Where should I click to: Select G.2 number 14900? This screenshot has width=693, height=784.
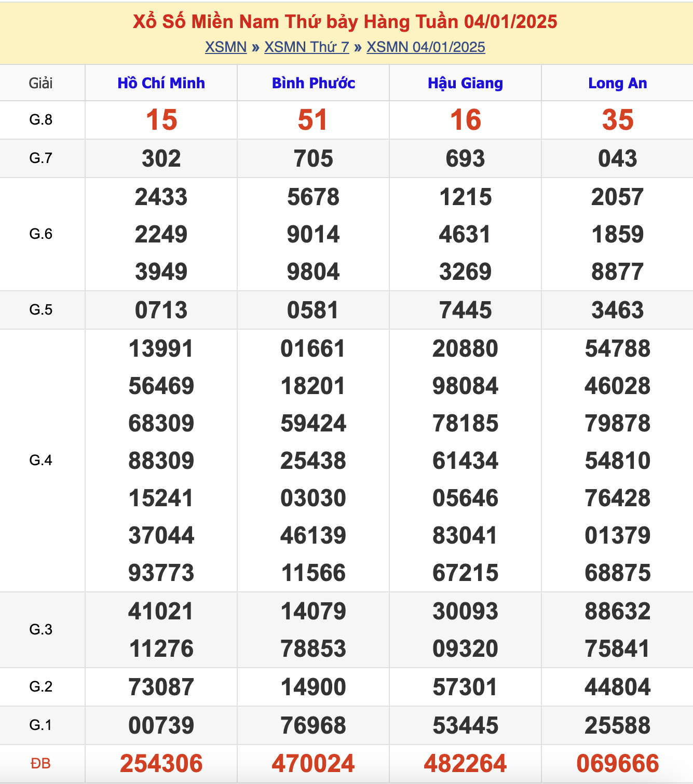click(x=314, y=687)
